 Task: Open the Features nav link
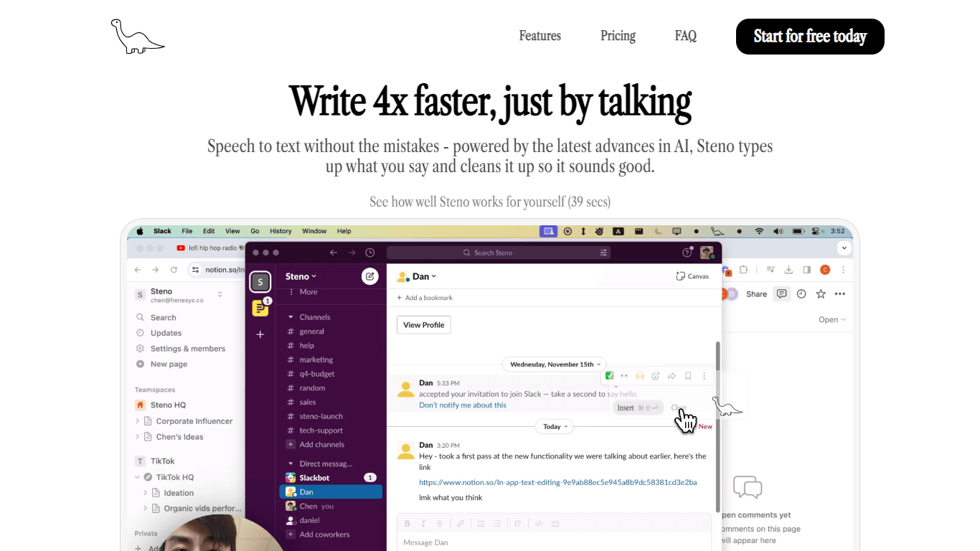point(540,36)
